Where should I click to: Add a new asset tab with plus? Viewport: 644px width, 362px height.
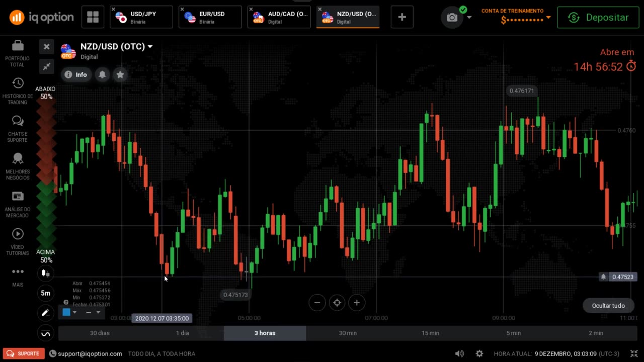[x=402, y=17]
